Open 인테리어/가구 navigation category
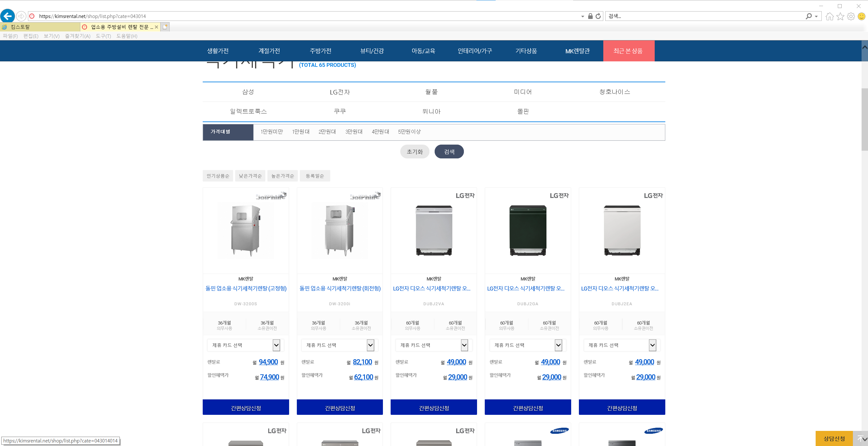Image resolution: width=868 pixels, height=446 pixels. click(x=475, y=51)
